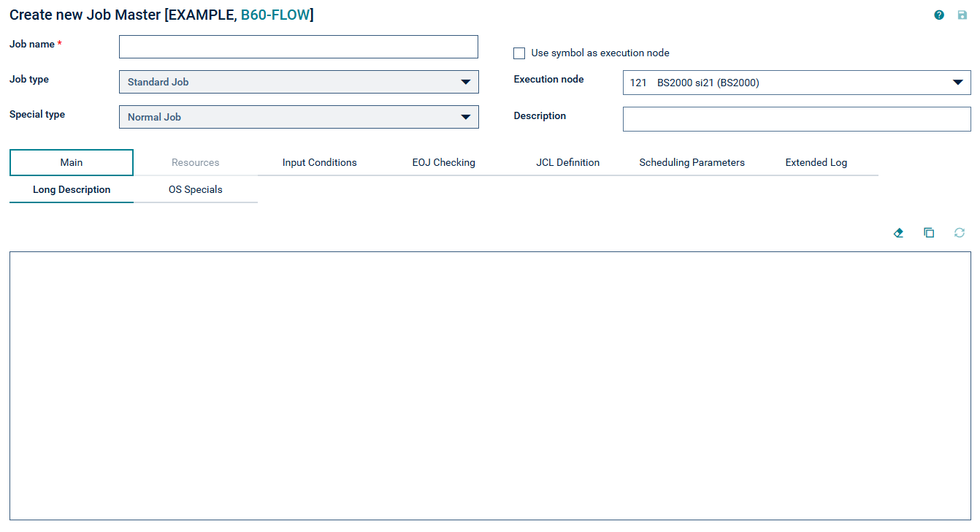Click the copy icon above text area
Viewport: 980px width, 532px height.
929,232
